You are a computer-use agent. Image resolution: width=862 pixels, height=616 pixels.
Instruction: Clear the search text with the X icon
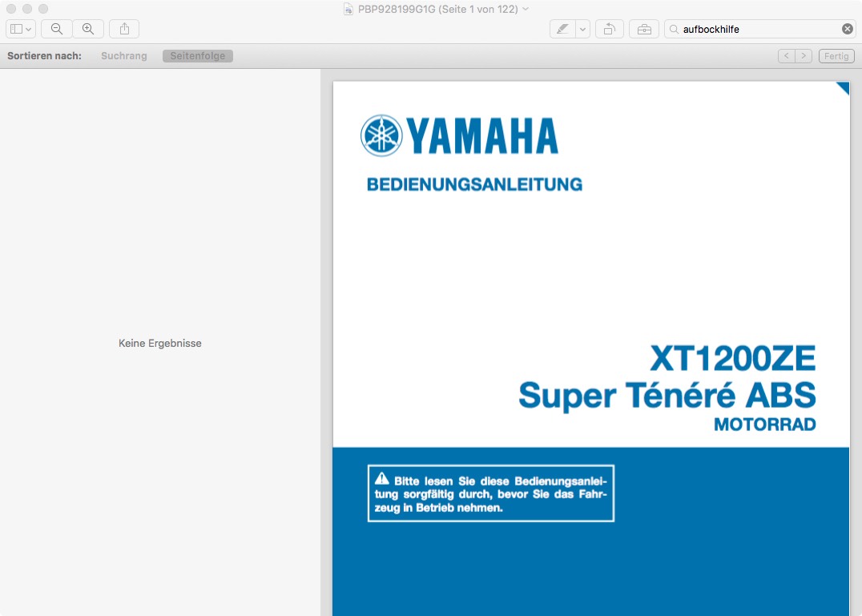847,29
